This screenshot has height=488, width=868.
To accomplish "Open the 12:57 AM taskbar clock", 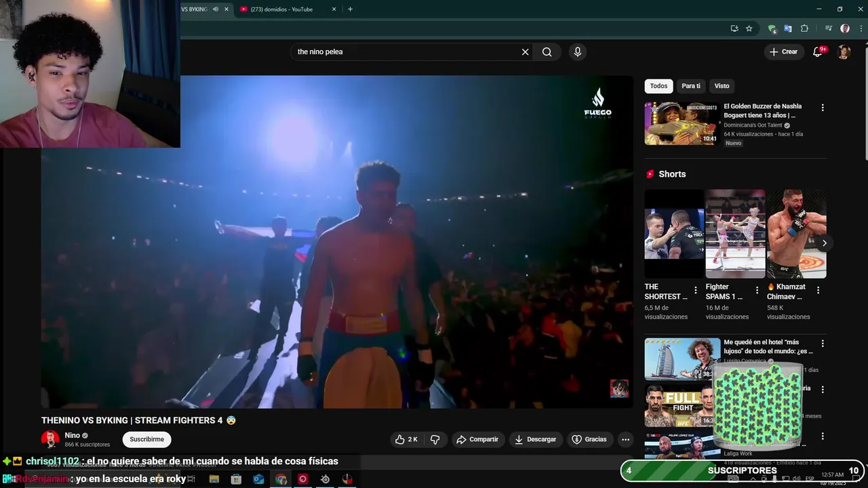I will 831,479.
